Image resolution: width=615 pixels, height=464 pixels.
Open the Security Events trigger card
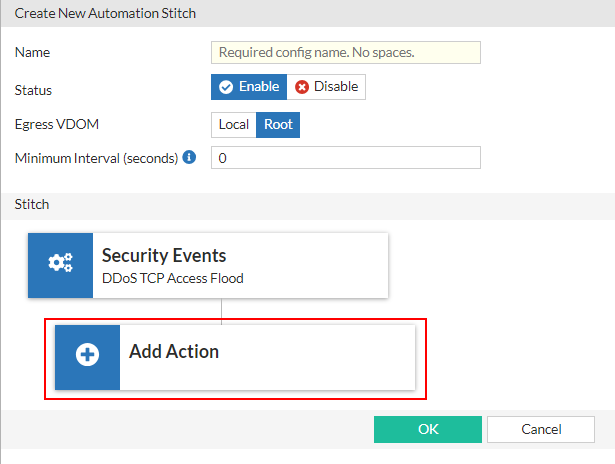[240, 265]
